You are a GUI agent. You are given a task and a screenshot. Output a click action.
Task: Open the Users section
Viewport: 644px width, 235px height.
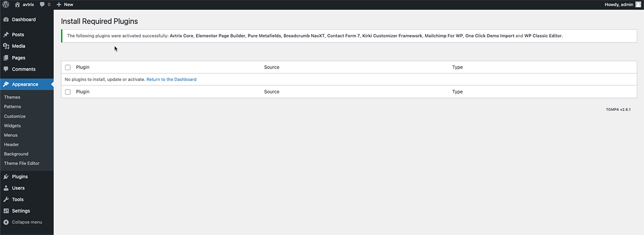[x=18, y=188]
